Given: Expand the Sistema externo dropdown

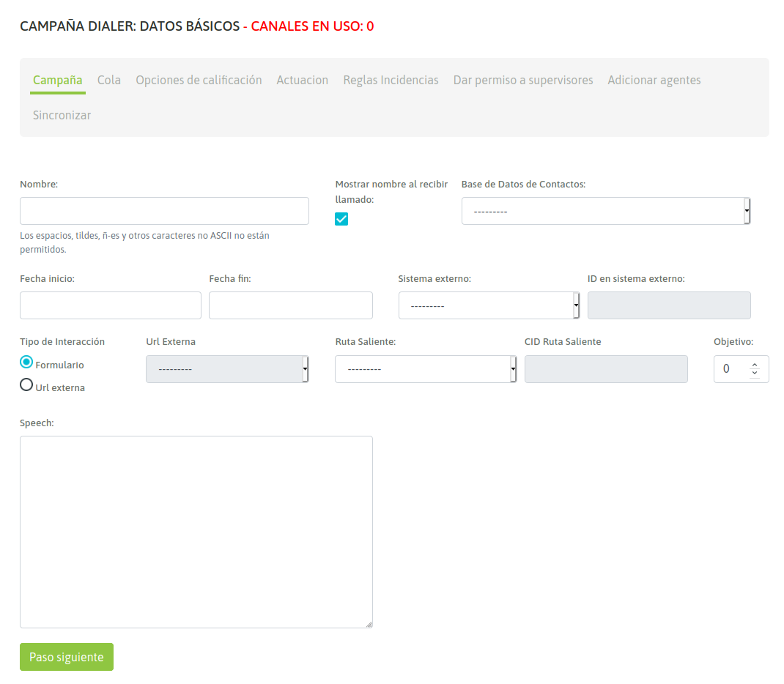Looking at the screenshot, I should tap(489, 305).
